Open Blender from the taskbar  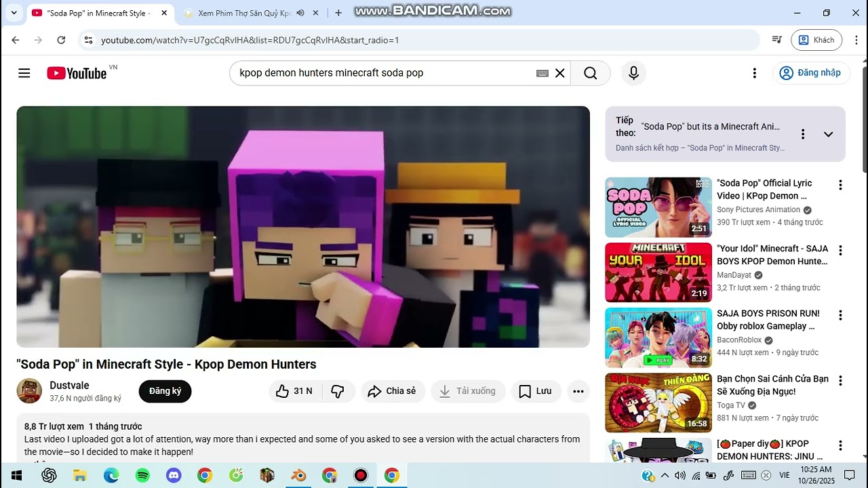pos(298,475)
